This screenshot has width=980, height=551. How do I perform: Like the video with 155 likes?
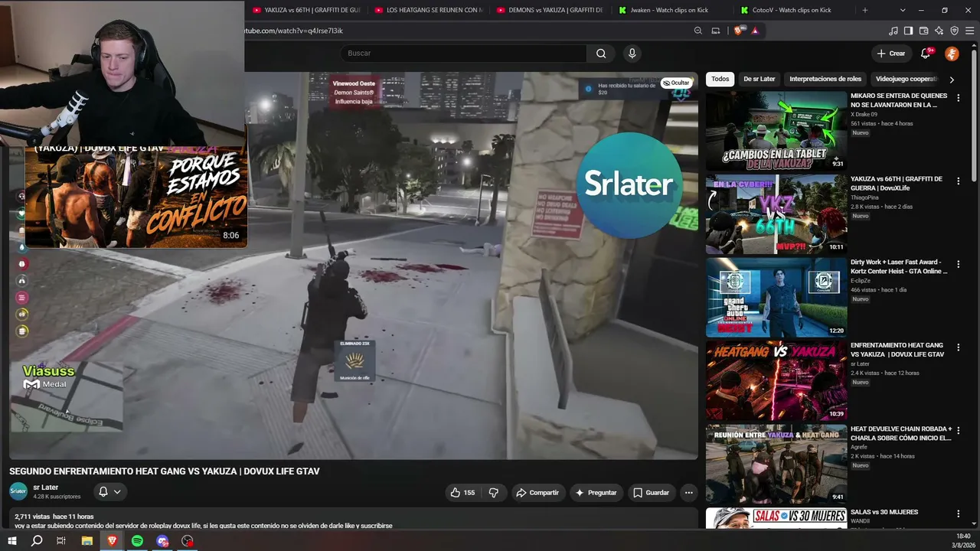click(462, 493)
